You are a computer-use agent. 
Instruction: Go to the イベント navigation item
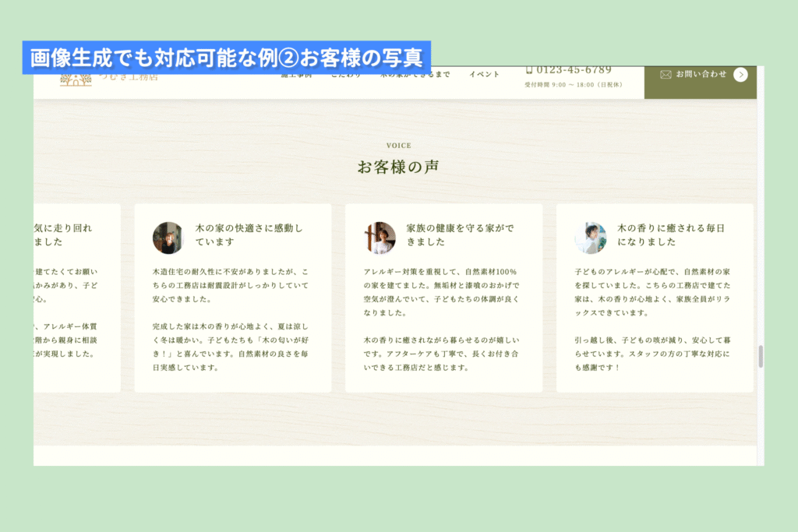click(484, 75)
